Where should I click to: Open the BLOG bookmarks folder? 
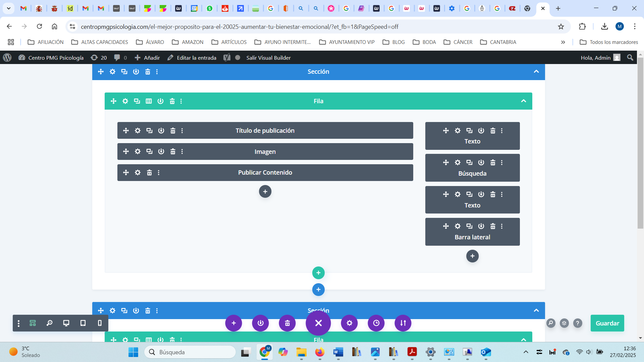click(394, 42)
